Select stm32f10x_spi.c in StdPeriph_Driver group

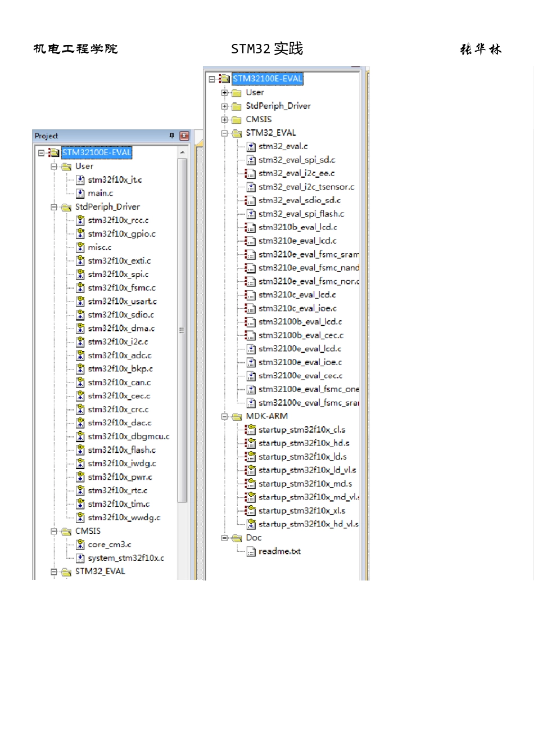119,274
